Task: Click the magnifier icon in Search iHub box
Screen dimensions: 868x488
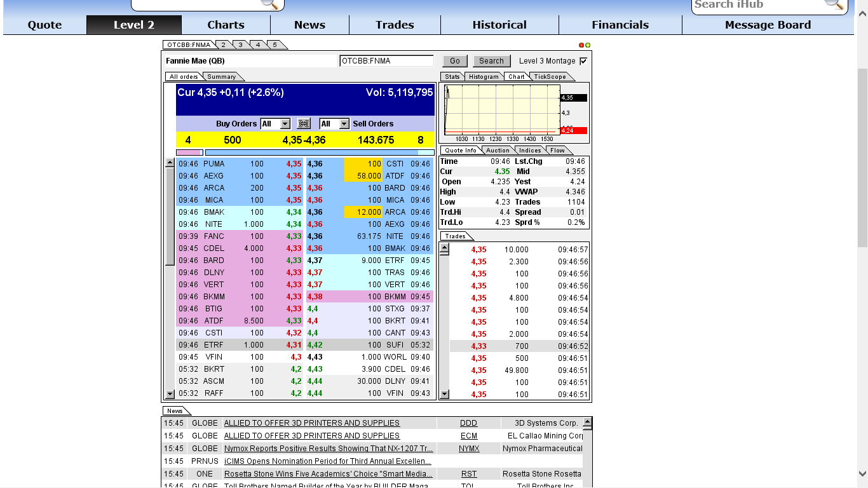Action: coord(834,6)
